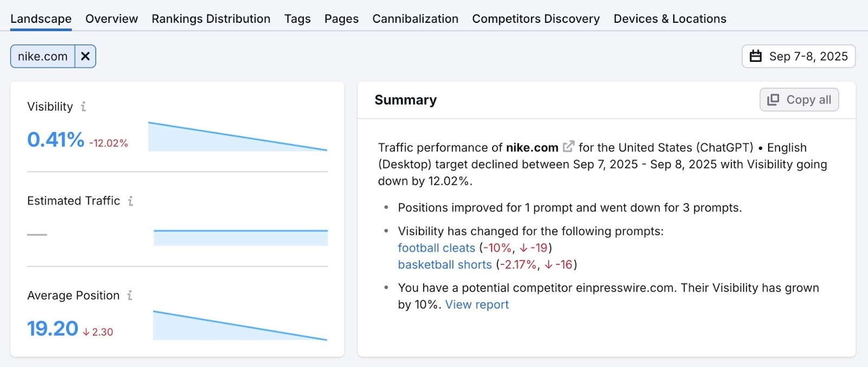Open the calendar icon beside the date range
Viewport: 868px width, 367px height.
(757, 56)
